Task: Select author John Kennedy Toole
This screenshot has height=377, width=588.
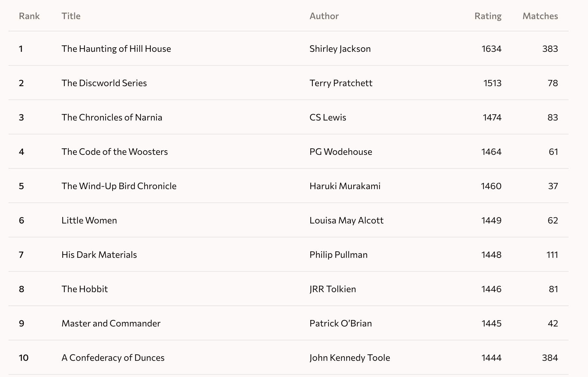Action: [350, 358]
